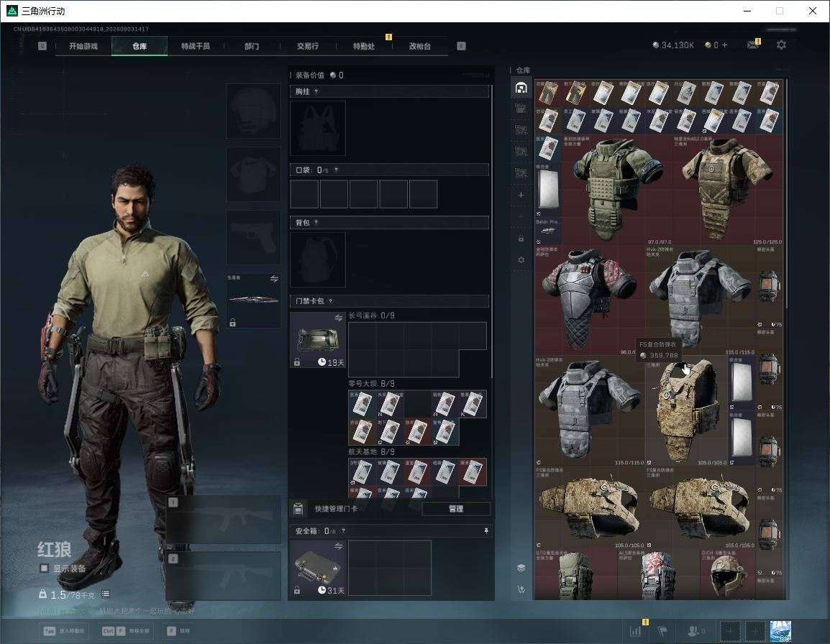Image resolution: width=830 pixels, height=644 pixels.
Task: Click the first empty pocket slot
Action: click(x=304, y=193)
